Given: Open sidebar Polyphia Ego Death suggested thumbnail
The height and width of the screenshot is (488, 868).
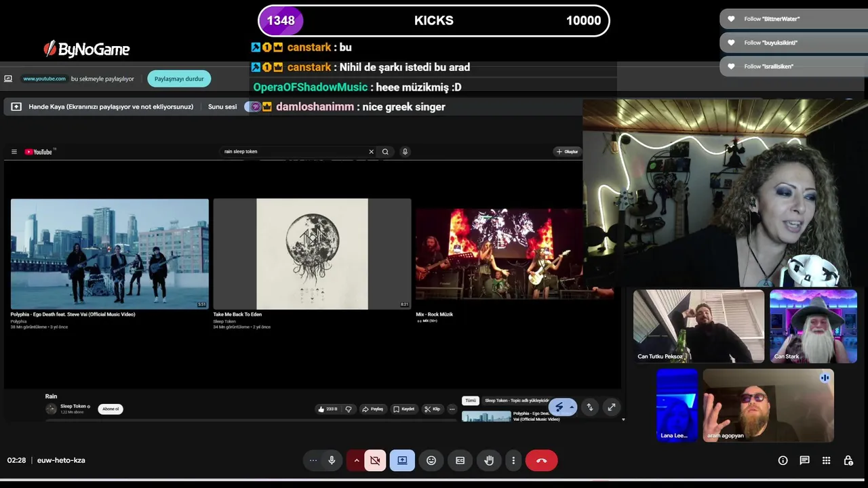Looking at the screenshot, I should (x=486, y=416).
